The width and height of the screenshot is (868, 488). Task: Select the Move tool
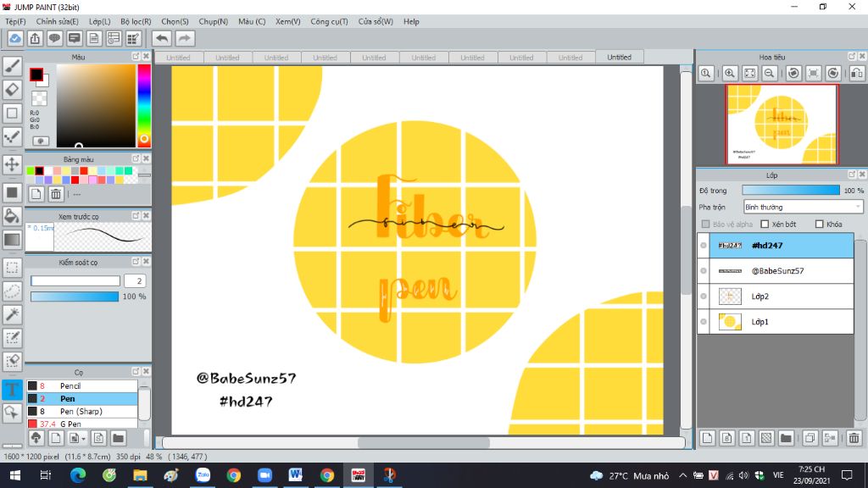tap(12, 164)
